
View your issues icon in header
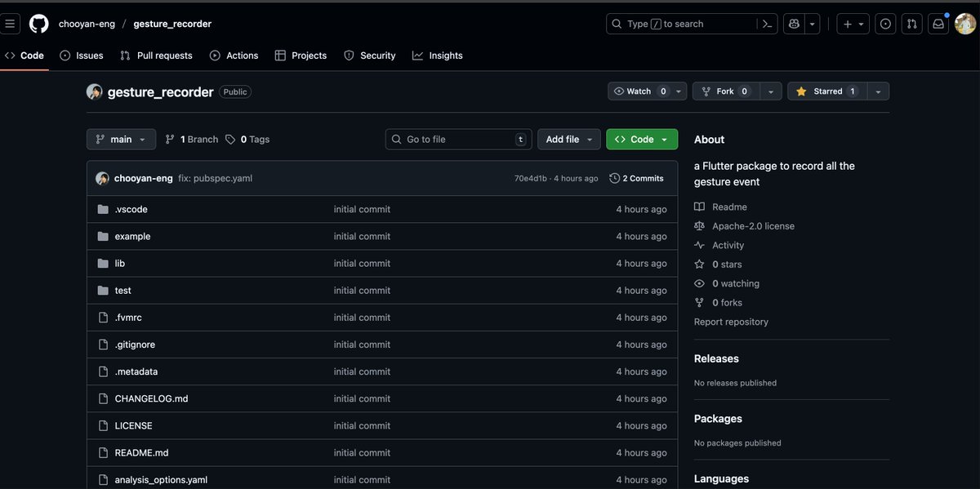885,24
